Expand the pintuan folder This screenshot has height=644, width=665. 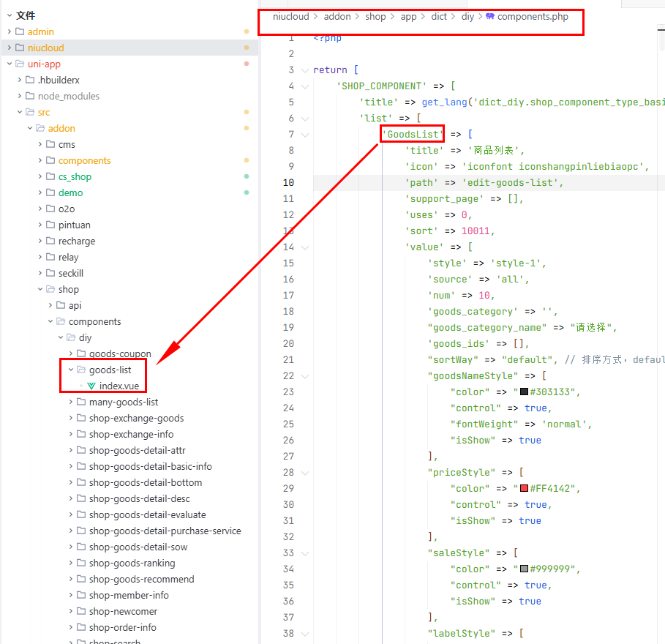click(40, 225)
